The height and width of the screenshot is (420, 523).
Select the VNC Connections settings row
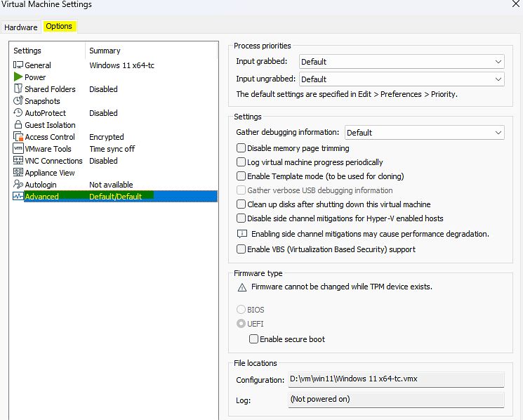point(53,161)
